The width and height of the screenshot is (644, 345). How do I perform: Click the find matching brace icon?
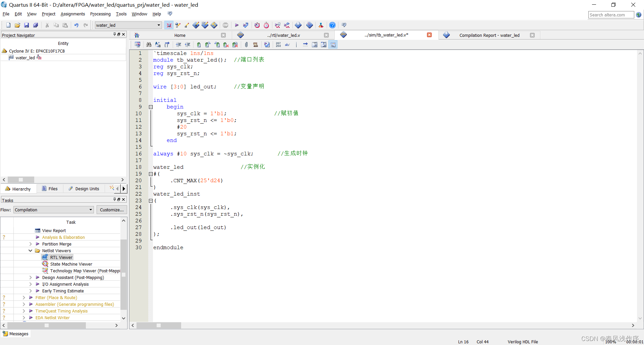[x=167, y=45]
